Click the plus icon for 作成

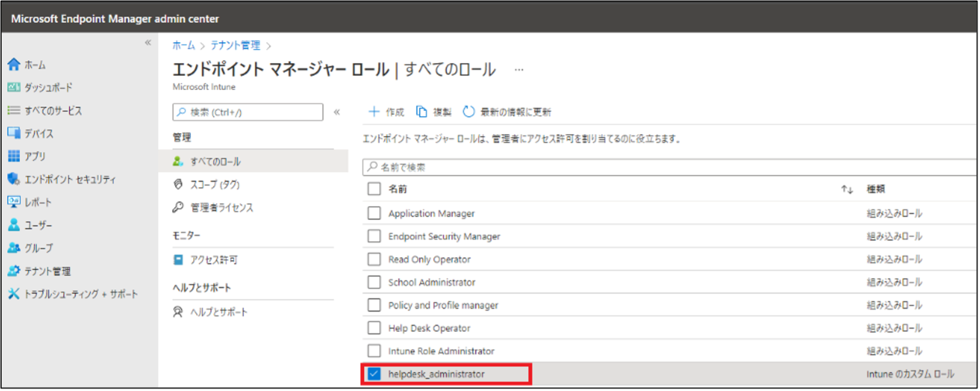coord(374,112)
